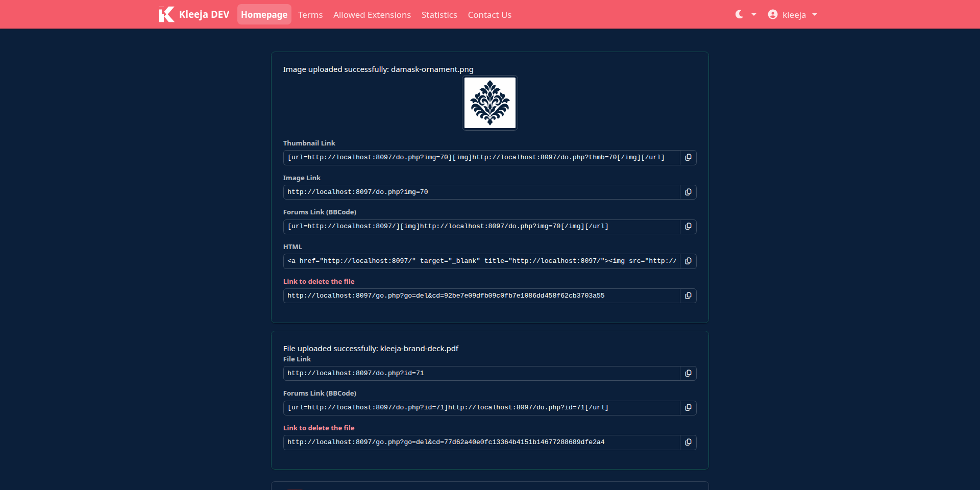Select the PDF Forums Link field

click(481, 408)
